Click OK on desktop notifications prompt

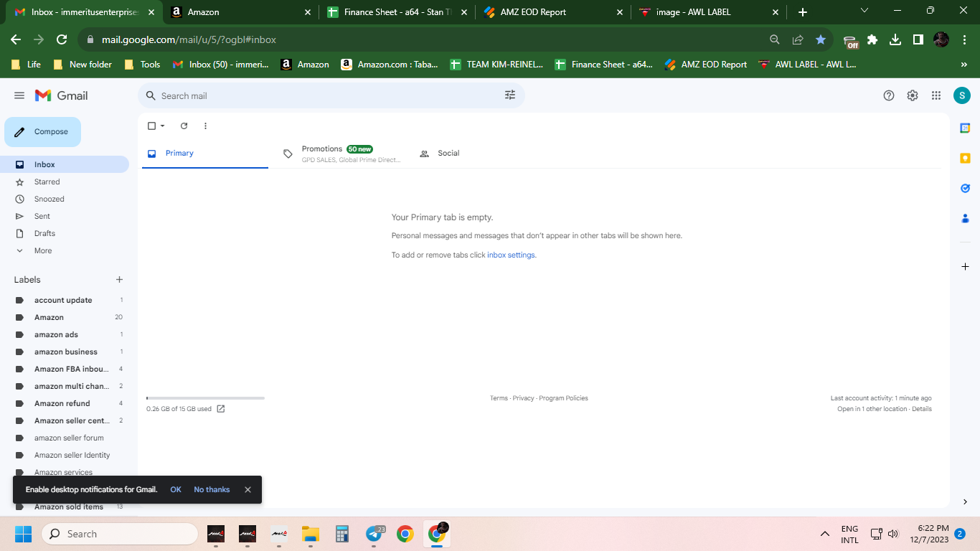tap(176, 489)
